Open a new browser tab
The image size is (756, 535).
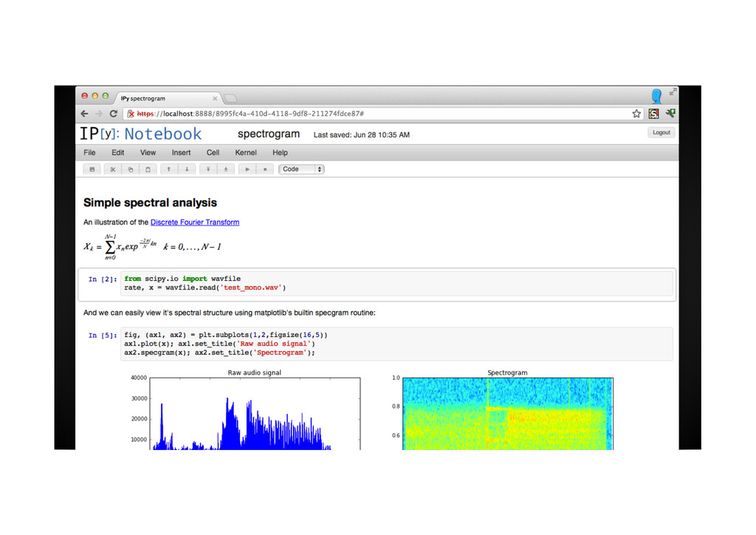tap(231, 98)
